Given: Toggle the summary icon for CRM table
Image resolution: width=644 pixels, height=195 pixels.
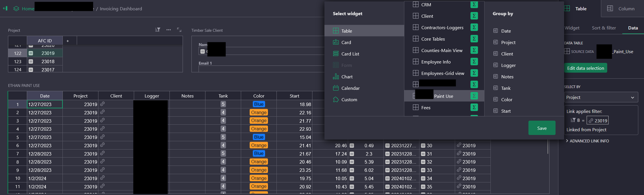Looking at the screenshot, I should pos(474,5).
